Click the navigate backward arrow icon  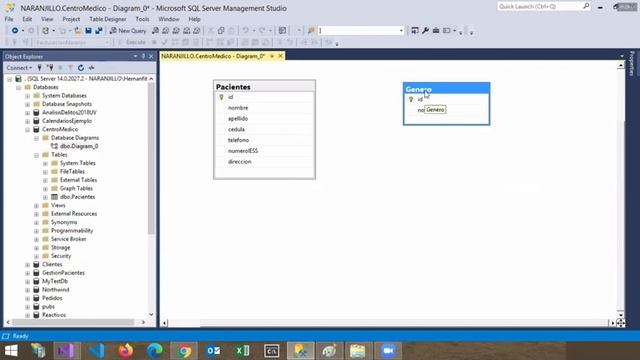click(15, 31)
